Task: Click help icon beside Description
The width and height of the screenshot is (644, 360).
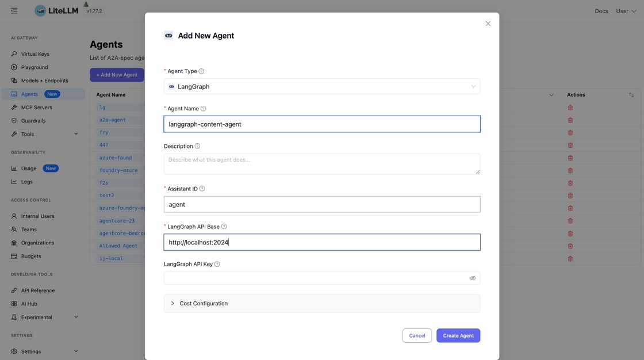Action: (197, 146)
